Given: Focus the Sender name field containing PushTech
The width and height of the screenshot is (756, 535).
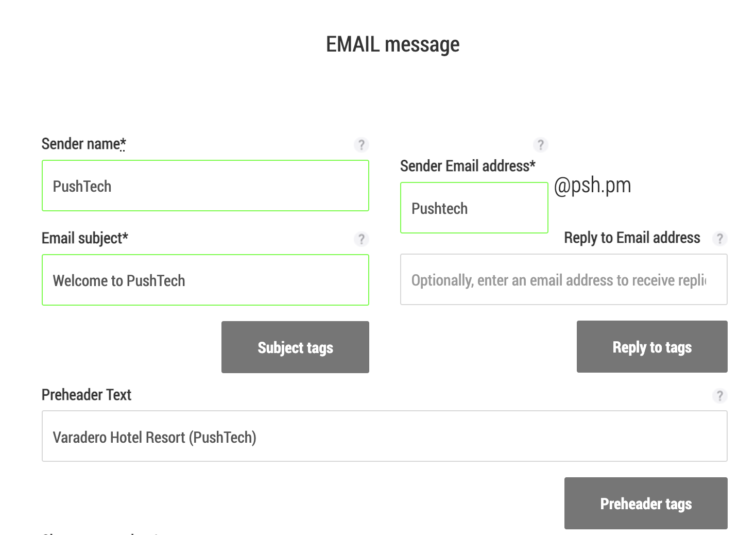Looking at the screenshot, I should pos(205,186).
